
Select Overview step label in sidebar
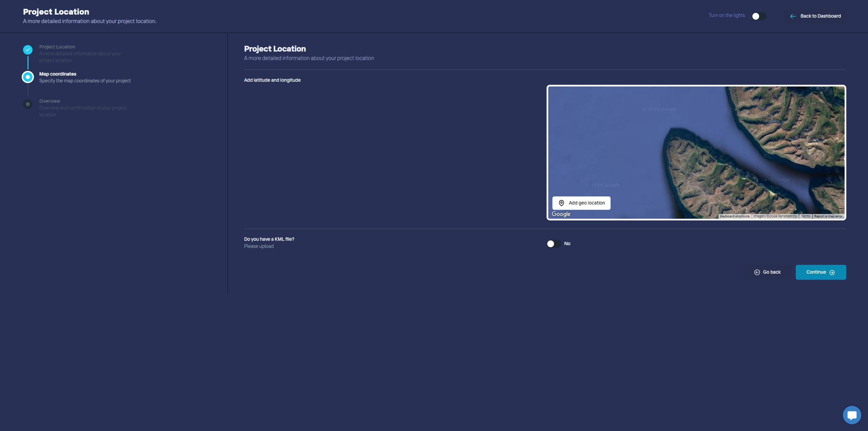[50, 101]
